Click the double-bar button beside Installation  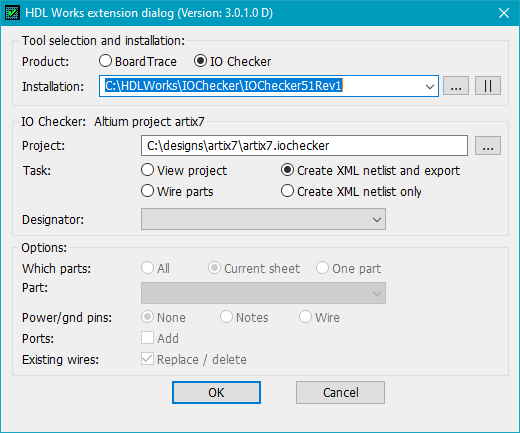pos(488,86)
